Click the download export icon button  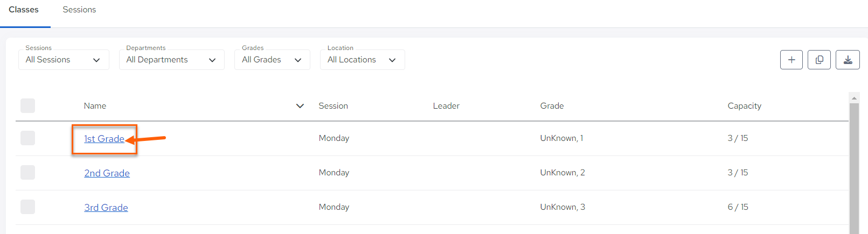pyautogui.click(x=848, y=60)
